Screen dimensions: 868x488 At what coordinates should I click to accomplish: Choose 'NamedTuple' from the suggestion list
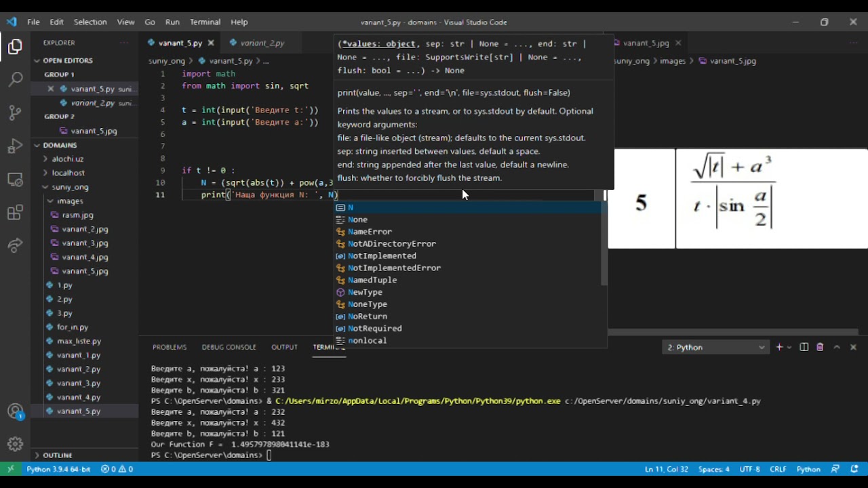(x=467, y=280)
